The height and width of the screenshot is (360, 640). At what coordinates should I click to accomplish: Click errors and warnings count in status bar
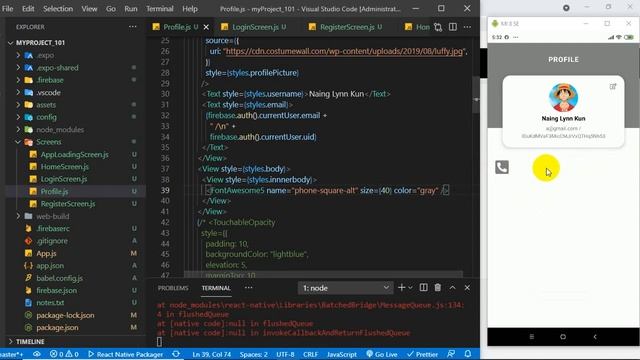pyautogui.click(x=64, y=354)
